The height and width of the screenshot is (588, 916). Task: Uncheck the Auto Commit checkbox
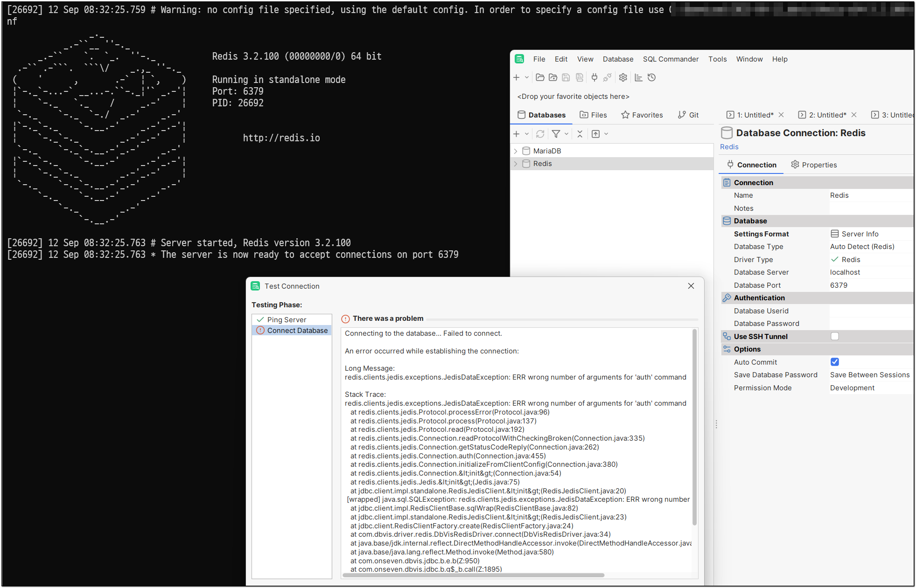coord(835,362)
